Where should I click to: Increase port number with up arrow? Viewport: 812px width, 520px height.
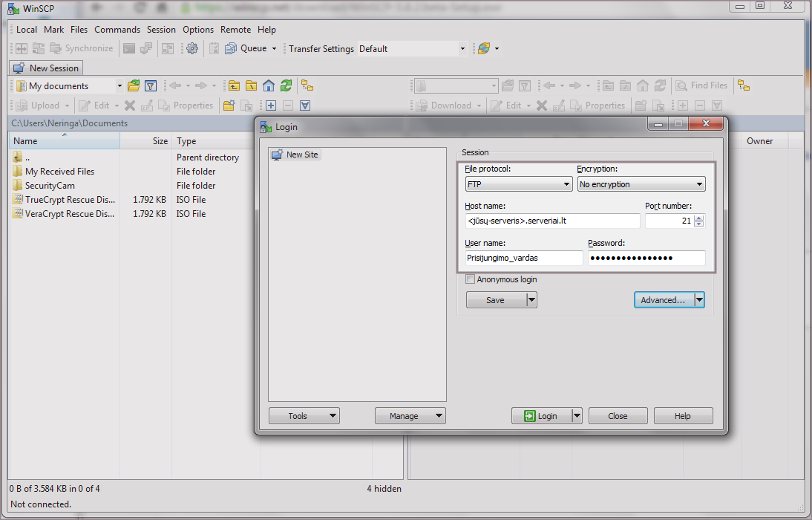click(698, 218)
